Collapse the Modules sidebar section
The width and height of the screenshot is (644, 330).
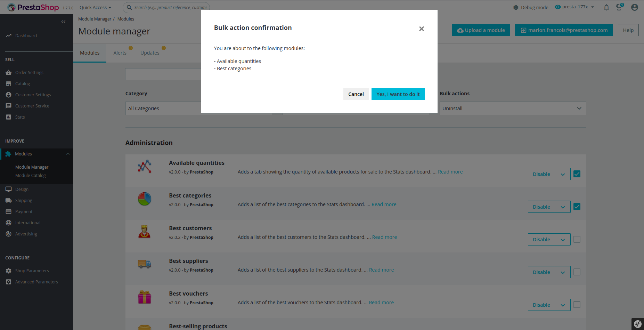[x=68, y=154]
